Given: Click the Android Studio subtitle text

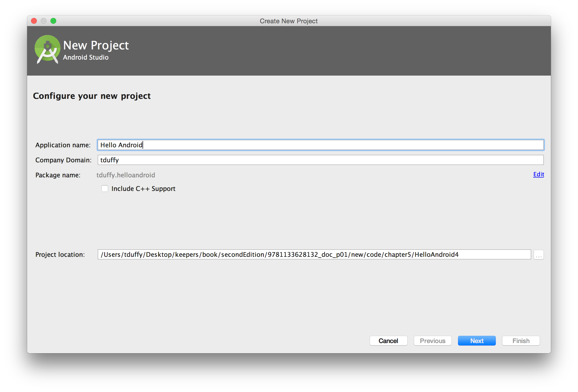Looking at the screenshot, I should pyautogui.click(x=86, y=57).
